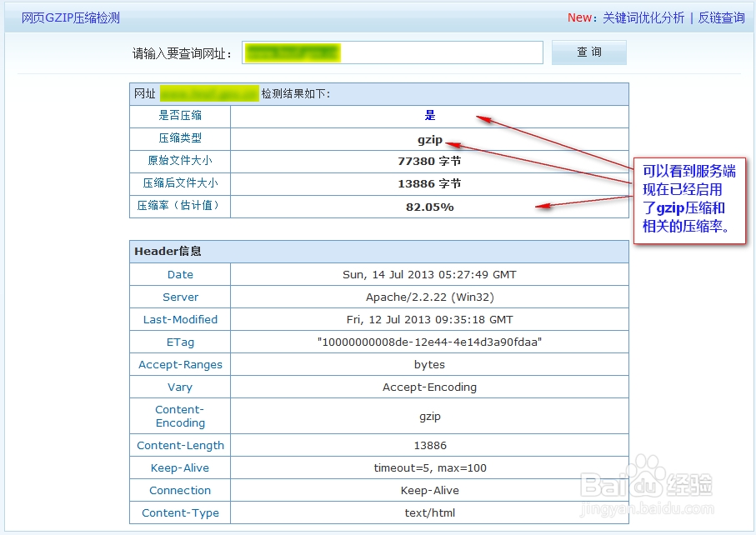Click the 压缩类型 label link
Image resolution: width=756 pixels, height=535 pixels.
point(180,138)
